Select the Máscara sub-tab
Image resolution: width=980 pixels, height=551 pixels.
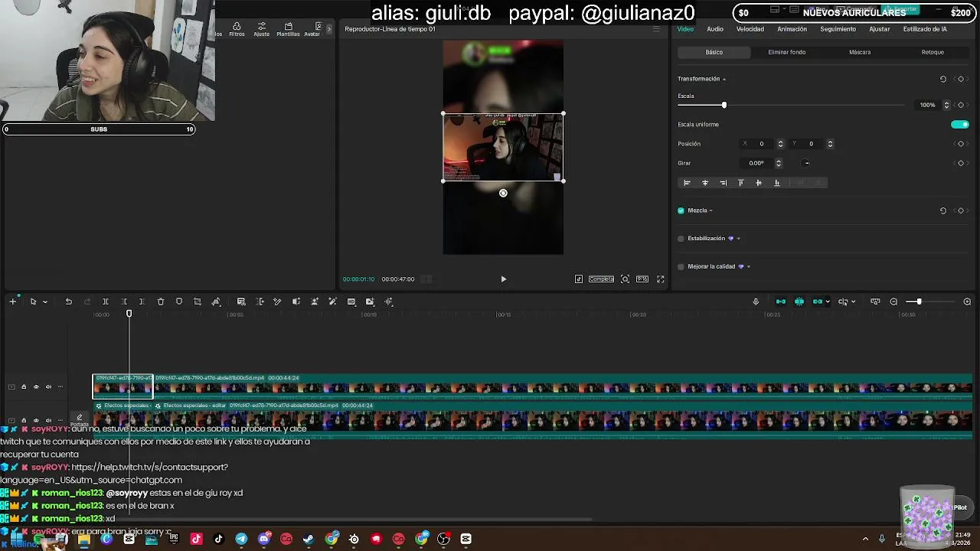click(x=860, y=52)
